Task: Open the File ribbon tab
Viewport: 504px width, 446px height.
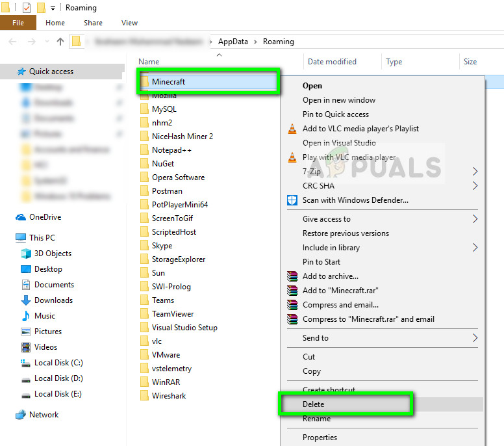Action: point(18,23)
